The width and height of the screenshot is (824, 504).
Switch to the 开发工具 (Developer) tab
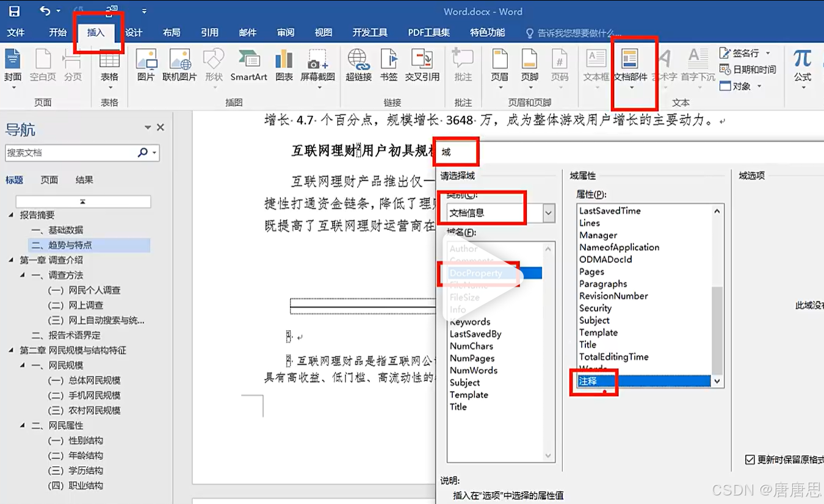tap(370, 32)
